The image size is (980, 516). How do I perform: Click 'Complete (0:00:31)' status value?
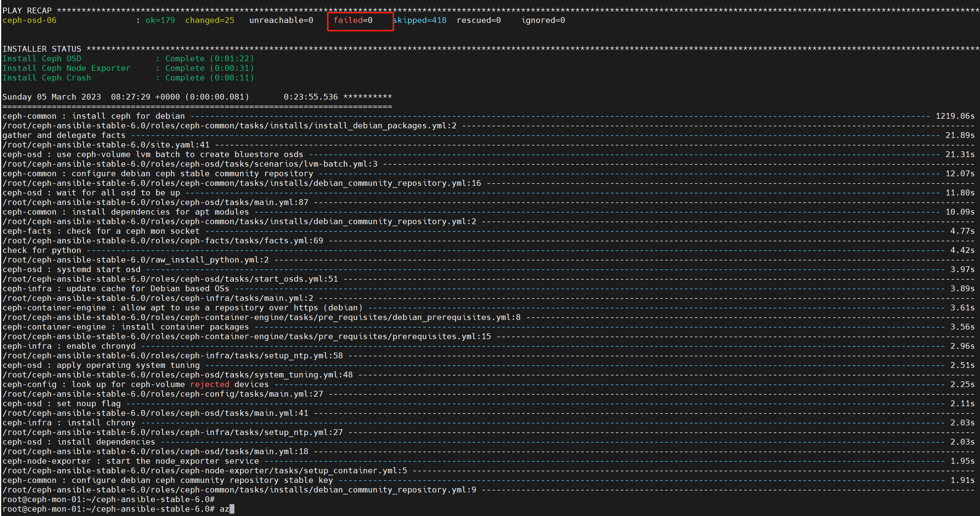[x=209, y=68]
